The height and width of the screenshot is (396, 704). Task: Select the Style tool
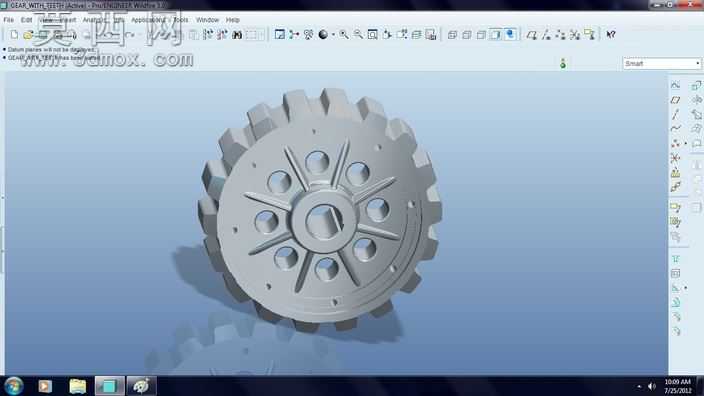pos(696,144)
